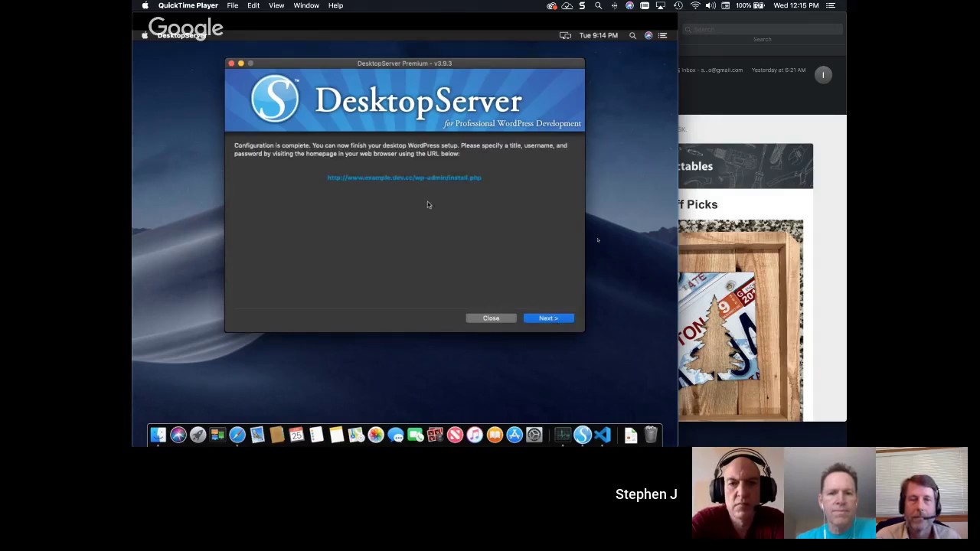This screenshot has width=980, height=551.
Task: Open Finder from the dock
Action: click(x=158, y=435)
